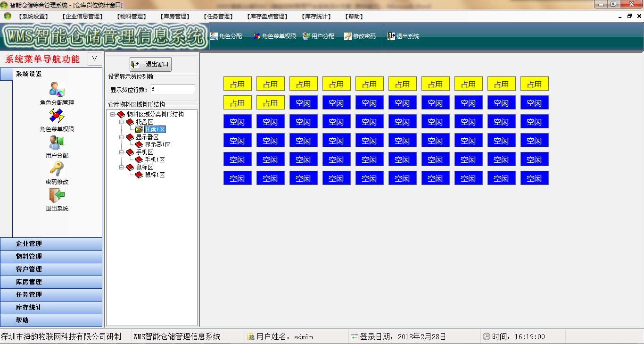Click the 退出窗口 button
The image size is (644, 344).
150,64
